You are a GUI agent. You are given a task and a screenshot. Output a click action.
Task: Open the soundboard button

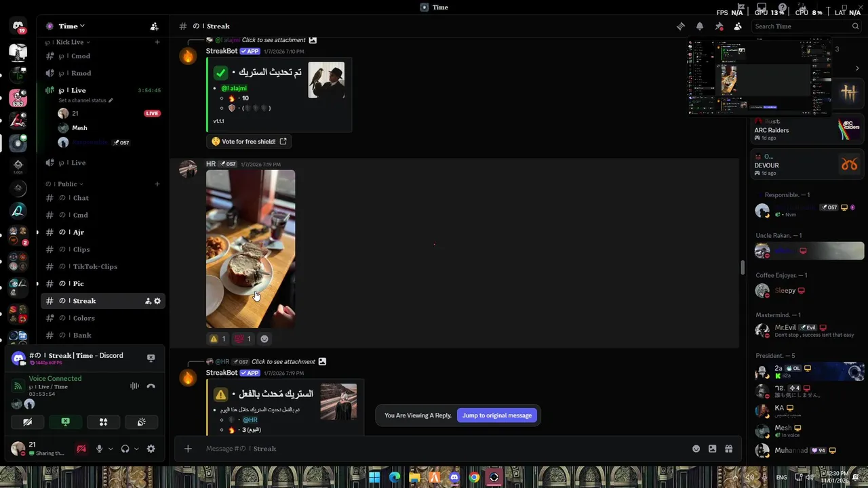coord(142,422)
